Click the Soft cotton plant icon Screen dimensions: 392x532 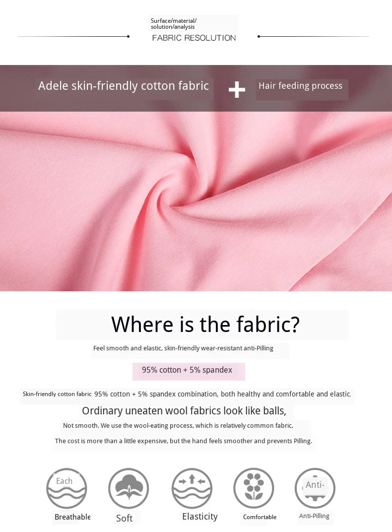point(129,488)
